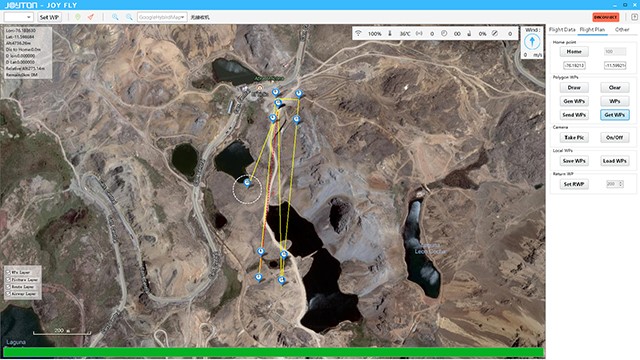Click the signal strength status icon
The image size is (640, 360).
click(x=358, y=33)
